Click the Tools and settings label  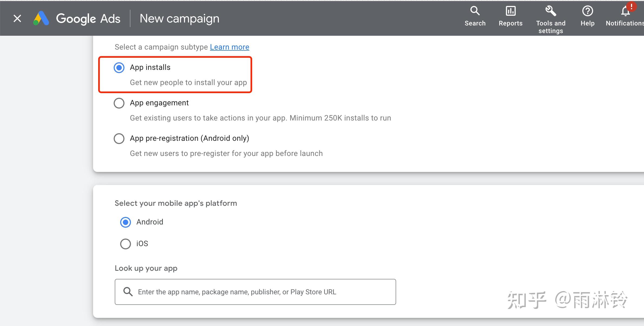tap(551, 27)
